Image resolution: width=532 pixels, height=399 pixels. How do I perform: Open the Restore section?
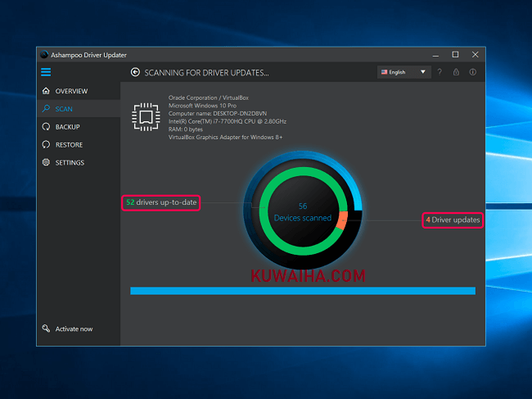coord(79,145)
